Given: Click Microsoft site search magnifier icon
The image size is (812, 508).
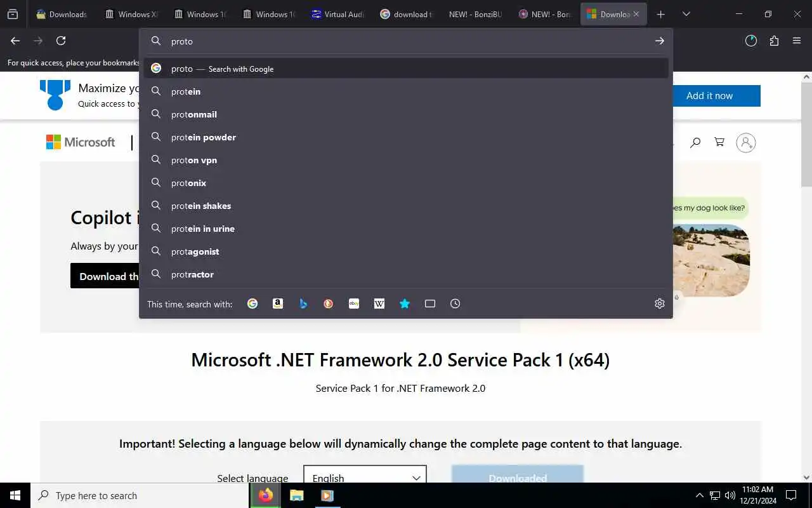Looking at the screenshot, I should (695, 142).
